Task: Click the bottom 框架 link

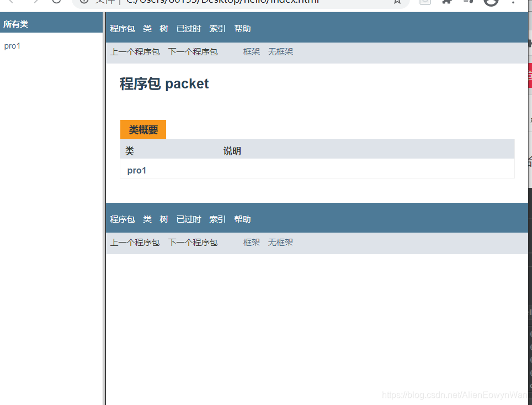Action: coord(252,243)
